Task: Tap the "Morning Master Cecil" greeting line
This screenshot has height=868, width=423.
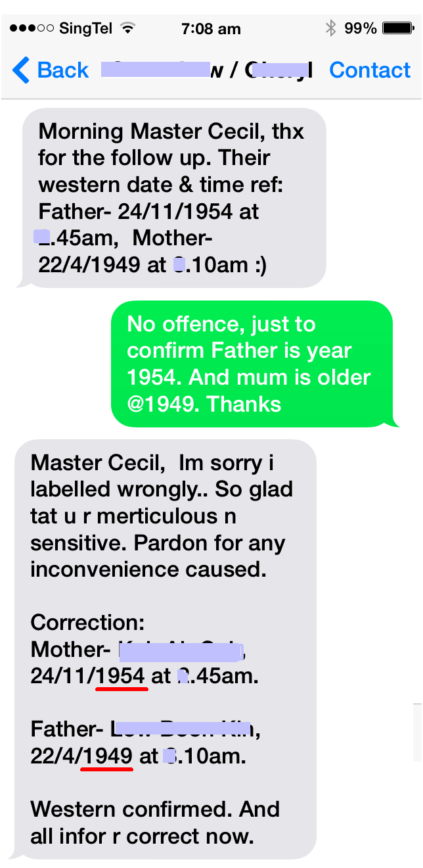Action: (x=171, y=132)
